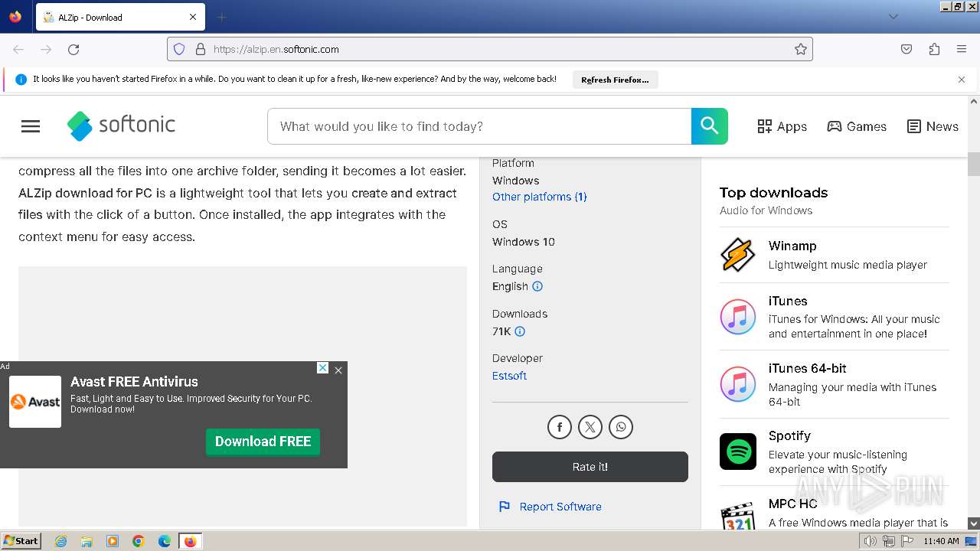Select the ALZip - Download tab
Viewport: 980px width, 551px height.
click(120, 17)
